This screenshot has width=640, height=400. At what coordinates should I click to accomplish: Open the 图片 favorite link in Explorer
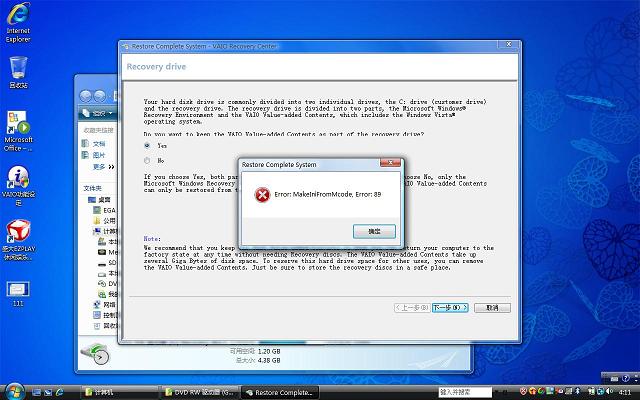pyautogui.click(x=94, y=155)
